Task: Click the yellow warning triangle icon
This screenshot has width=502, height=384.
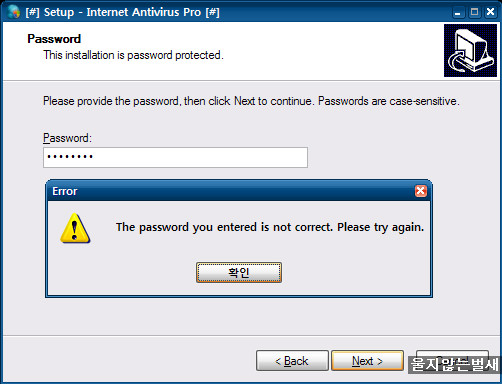Action: 75,228
